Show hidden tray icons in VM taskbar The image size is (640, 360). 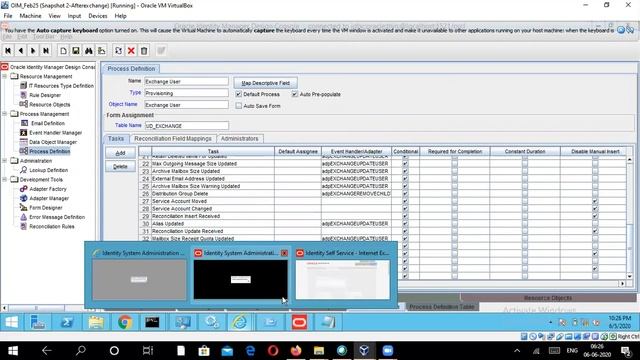[x=551, y=322]
